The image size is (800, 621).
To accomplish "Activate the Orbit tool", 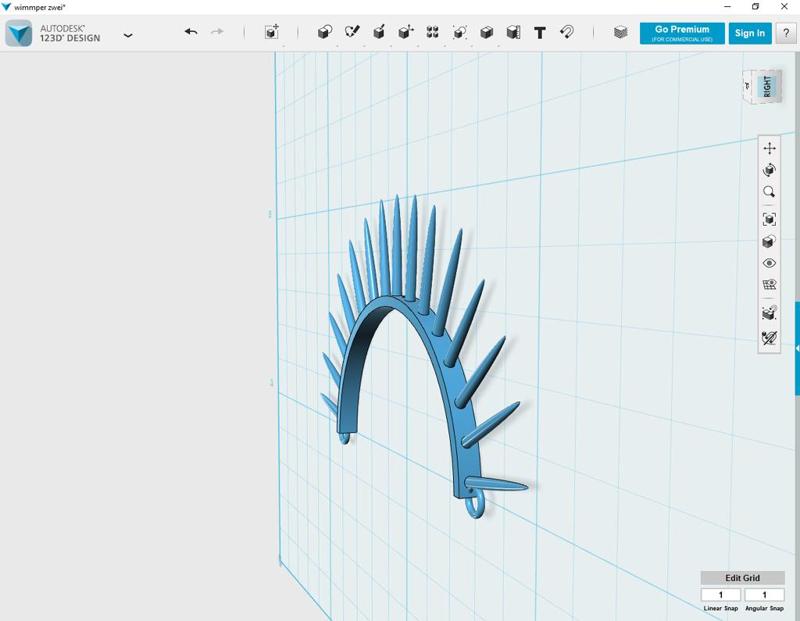I will coord(769,170).
